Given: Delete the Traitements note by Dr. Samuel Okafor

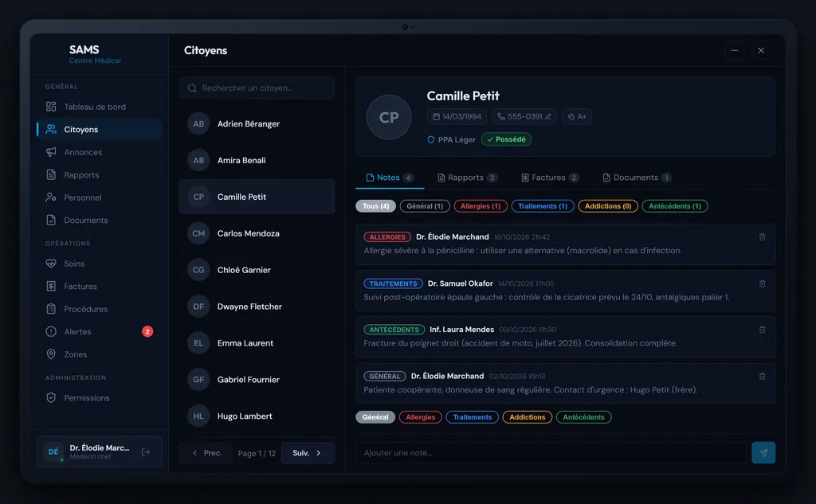Looking at the screenshot, I should 762,284.
